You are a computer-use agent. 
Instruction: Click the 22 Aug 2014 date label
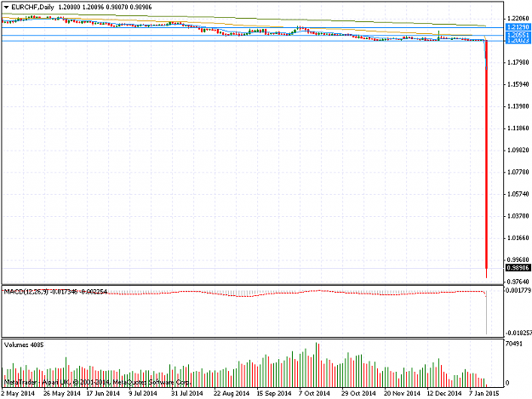click(x=232, y=393)
